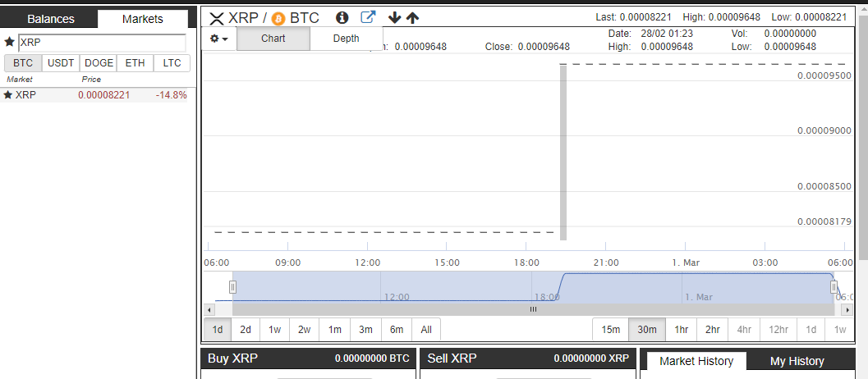The image size is (868, 379).
Task: Open the Balances tab
Action: coord(50,19)
